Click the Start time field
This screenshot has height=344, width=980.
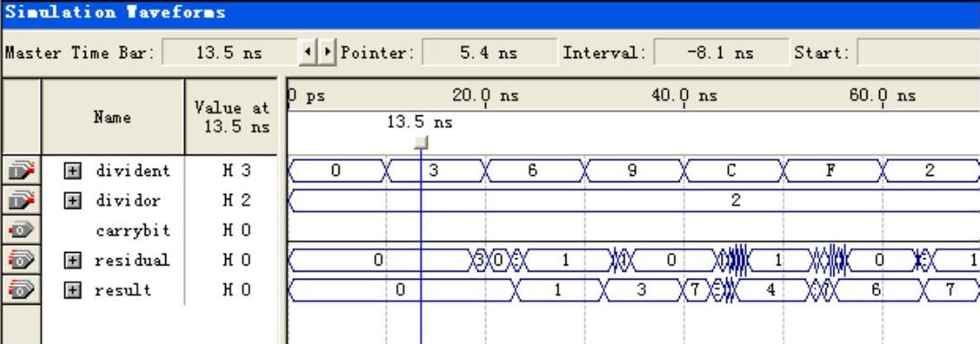tap(918, 53)
